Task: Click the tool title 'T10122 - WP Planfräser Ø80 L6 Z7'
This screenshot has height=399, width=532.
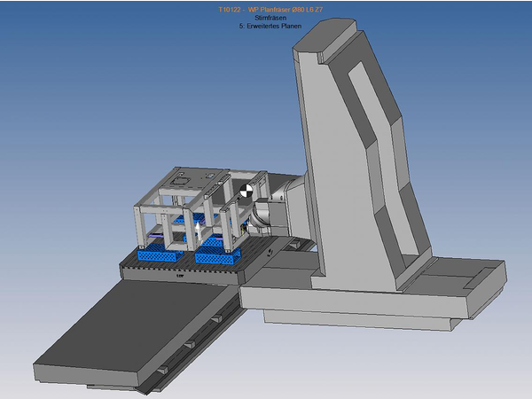Action: point(270,10)
